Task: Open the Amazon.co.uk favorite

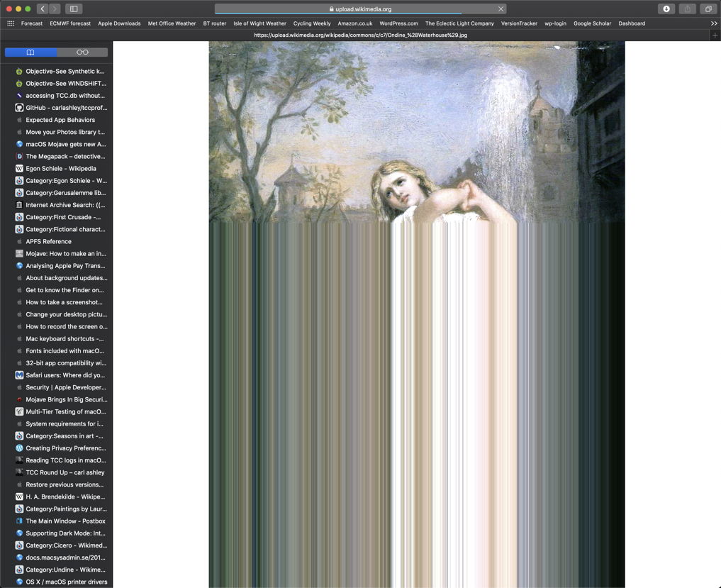Action: click(x=355, y=23)
